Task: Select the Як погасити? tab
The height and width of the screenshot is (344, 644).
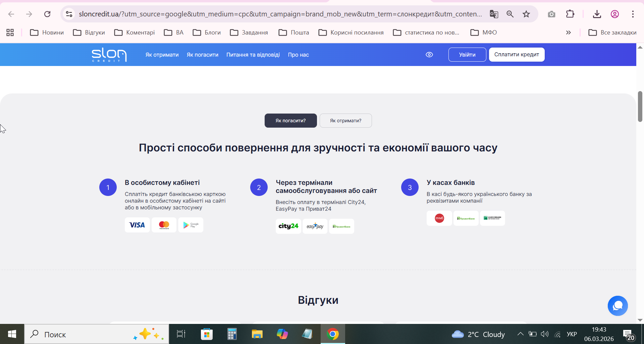Action: coord(291,121)
